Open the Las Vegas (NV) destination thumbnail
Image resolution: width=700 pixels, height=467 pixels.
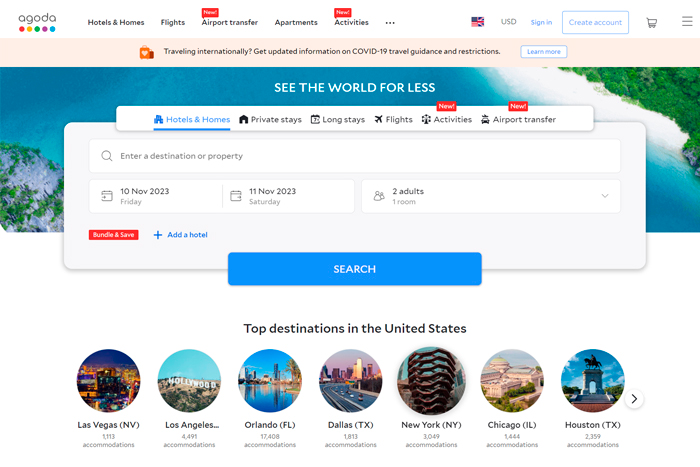click(108, 381)
